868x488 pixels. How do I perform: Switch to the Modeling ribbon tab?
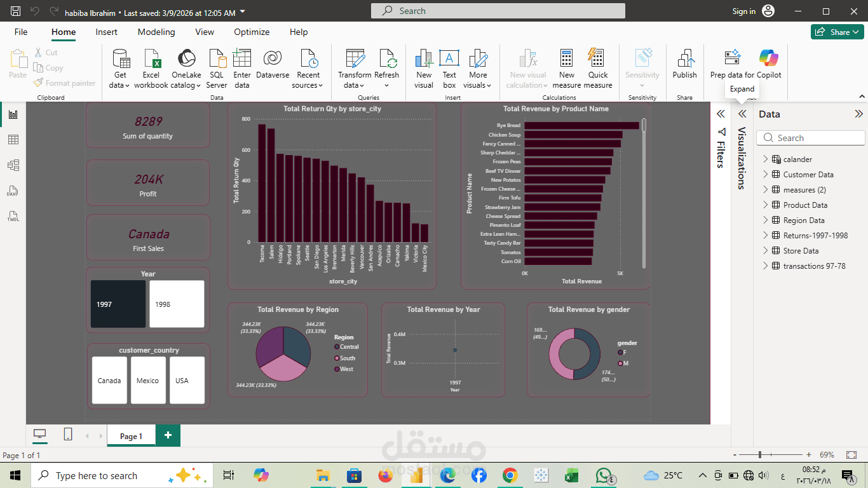pyautogui.click(x=156, y=32)
